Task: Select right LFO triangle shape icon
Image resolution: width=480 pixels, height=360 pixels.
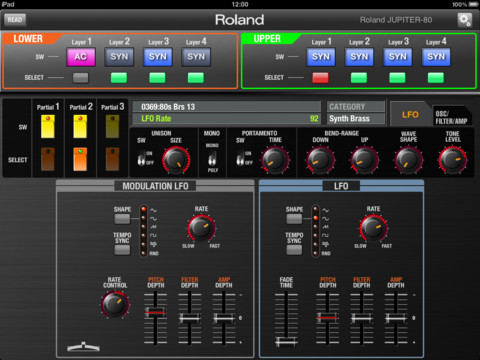Action: 325,210
